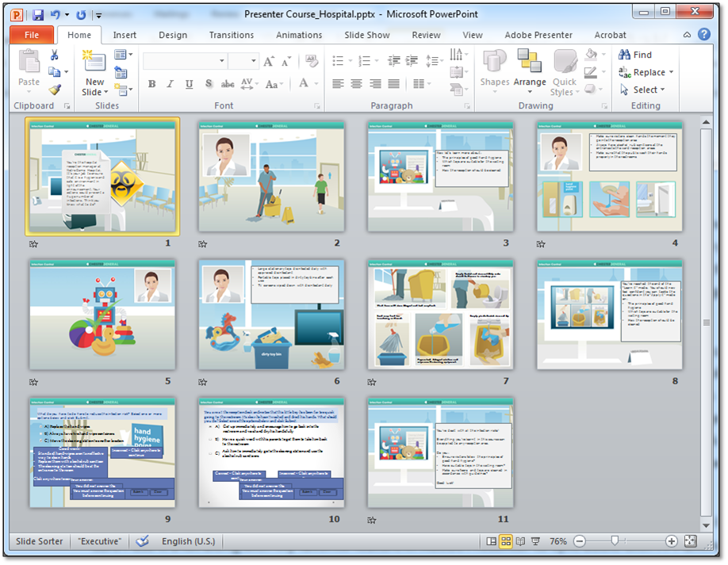Switch to Normal view in status bar
The height and width of the screenshot is (565, 728).
492,541
